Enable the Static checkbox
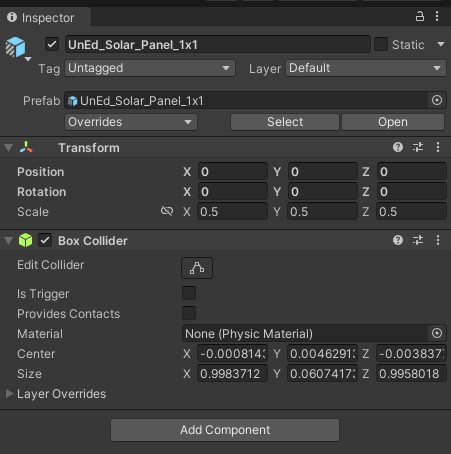Image resolution: width=451 pixels, height=454 pixels. click(381, 44)
